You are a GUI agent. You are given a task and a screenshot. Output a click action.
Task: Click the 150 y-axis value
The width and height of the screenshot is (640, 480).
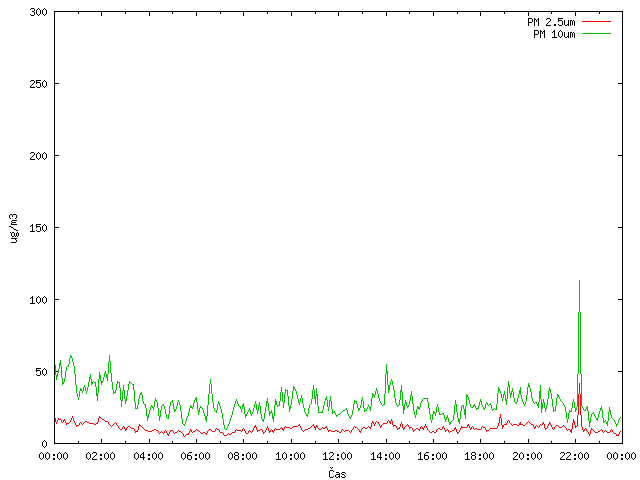38,228
